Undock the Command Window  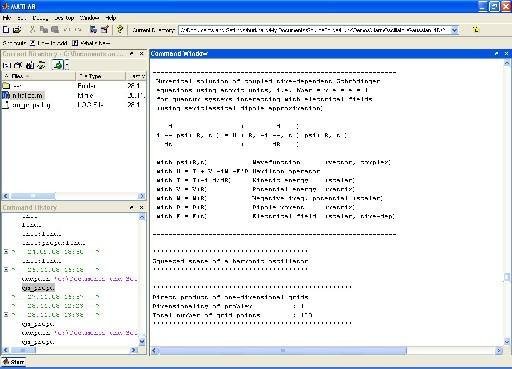497,53
